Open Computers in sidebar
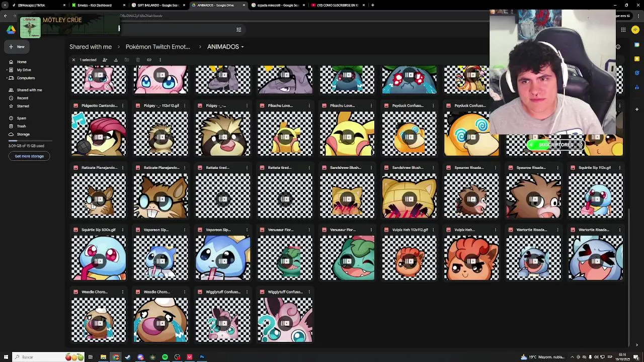Viewport: 644px width, 362px height. click(x=26, y=78)
